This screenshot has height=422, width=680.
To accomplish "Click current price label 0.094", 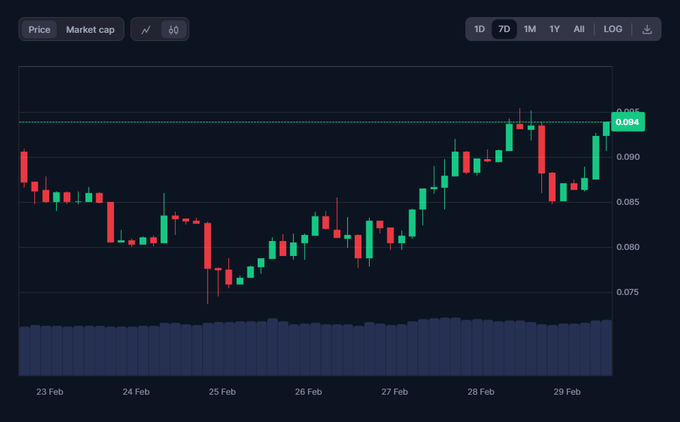I will 628,122.
